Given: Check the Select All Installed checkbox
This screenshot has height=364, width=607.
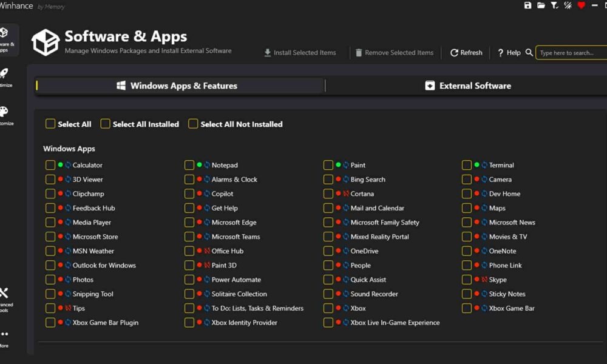Looking at the screenshot, I should click(x=105, y=124).
